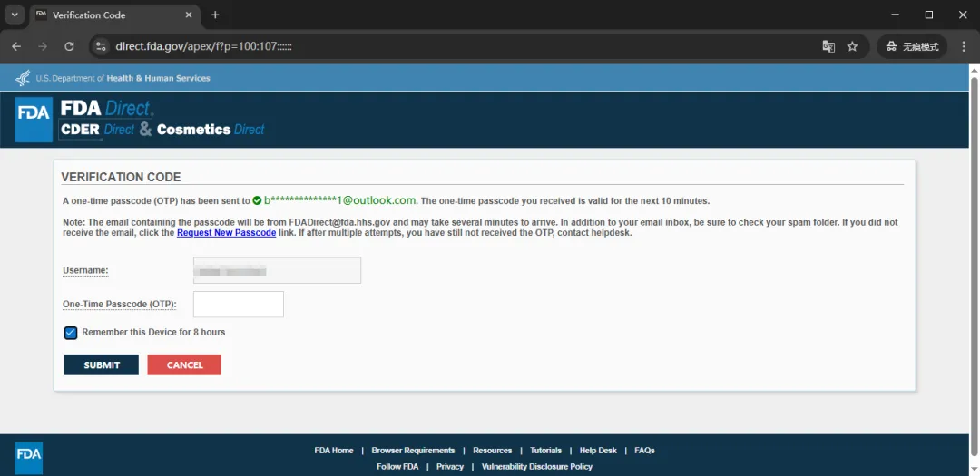The width and height of the screenshot is (980, 476).
Task: Open Vulnerability Disclosure Policy link
Action: coord(537,467)
